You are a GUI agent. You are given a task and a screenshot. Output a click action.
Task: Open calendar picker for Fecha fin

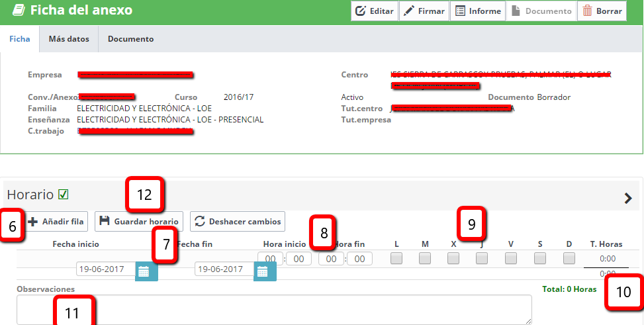tap(261, 270)
